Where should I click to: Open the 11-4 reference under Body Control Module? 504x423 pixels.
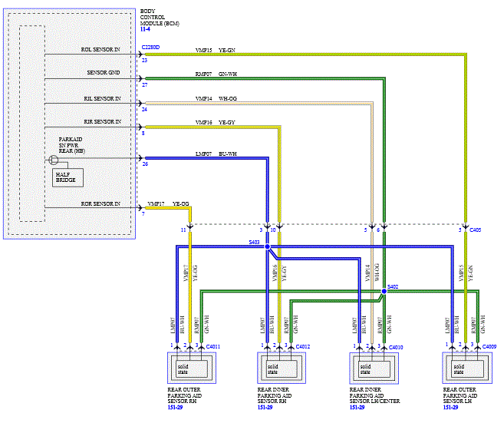coord(145,29)
